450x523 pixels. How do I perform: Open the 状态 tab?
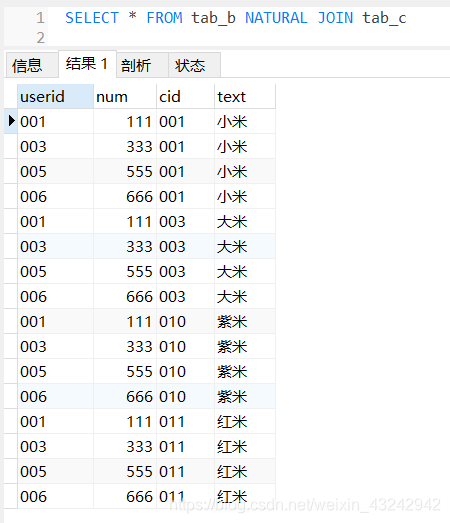(194, 65)
